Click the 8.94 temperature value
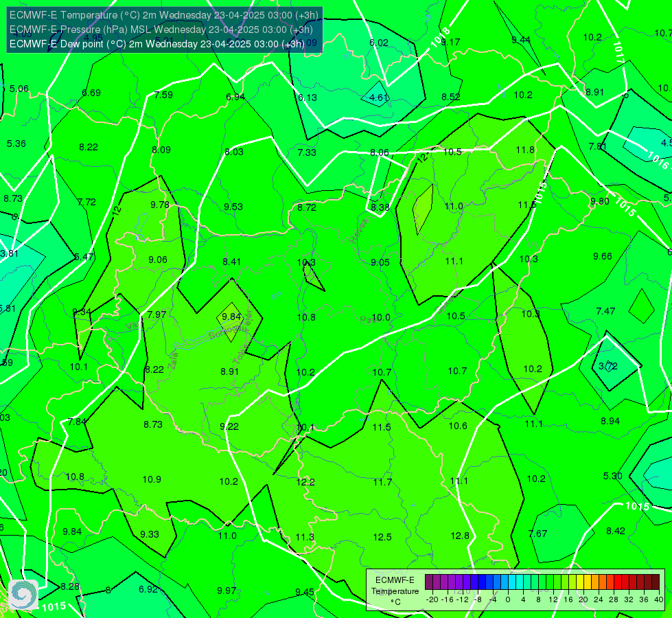 point(610,421)
